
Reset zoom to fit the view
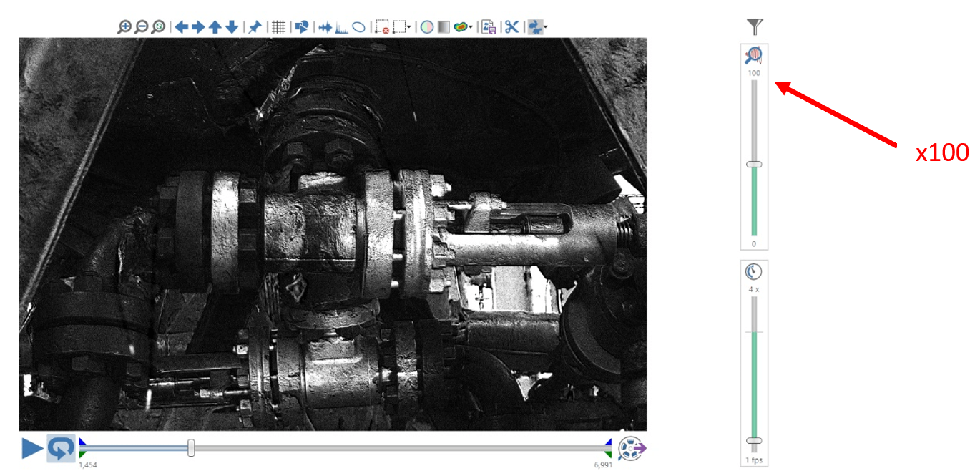[158, 27]
